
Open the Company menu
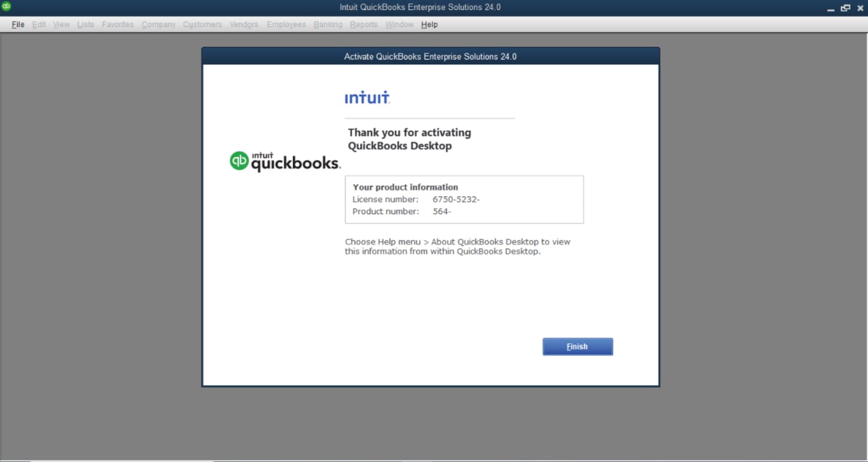coord(159,24)
